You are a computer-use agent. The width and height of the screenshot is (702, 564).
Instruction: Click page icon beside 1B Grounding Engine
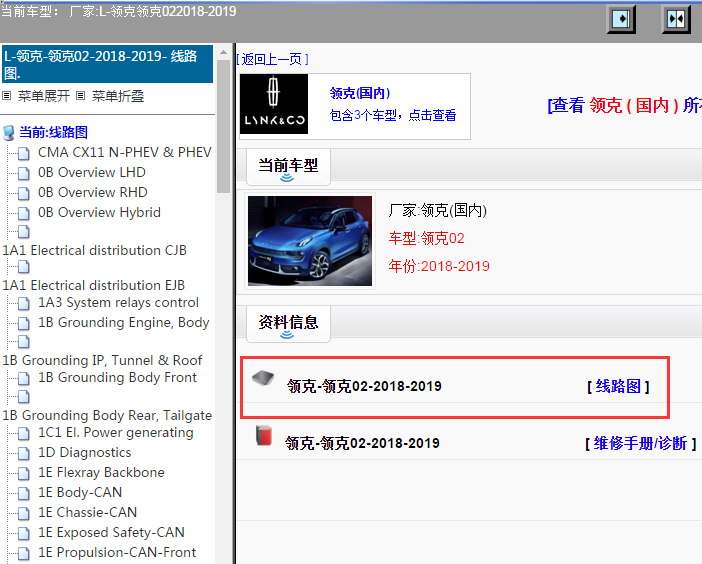[x=24, y=323]
